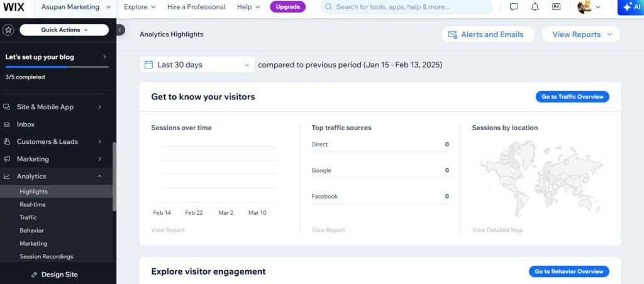
Task: Click in the search tools and apps field
Action: [406, 7]
